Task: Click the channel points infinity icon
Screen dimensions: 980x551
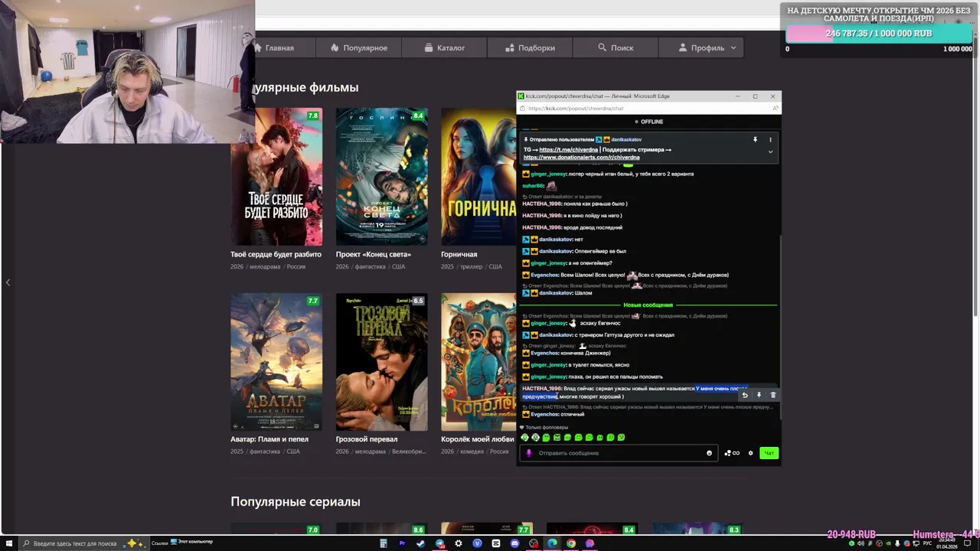Action: coord(732,453)
